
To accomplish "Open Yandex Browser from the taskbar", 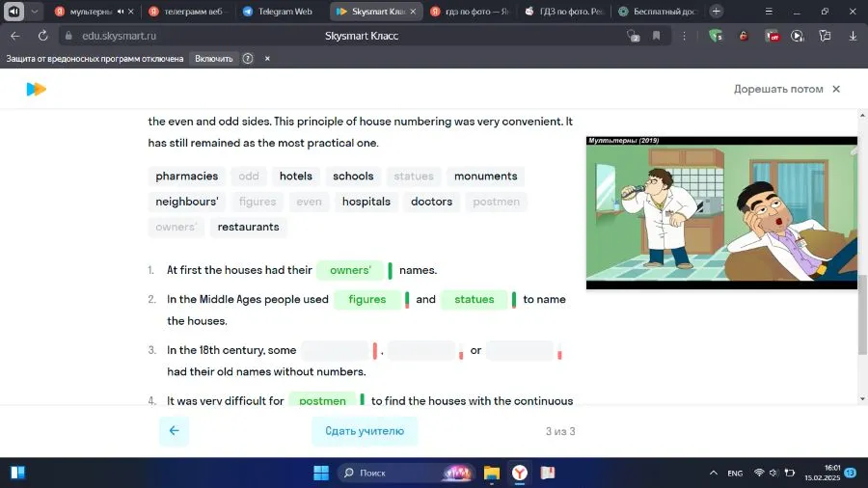I will pos(519,473).
